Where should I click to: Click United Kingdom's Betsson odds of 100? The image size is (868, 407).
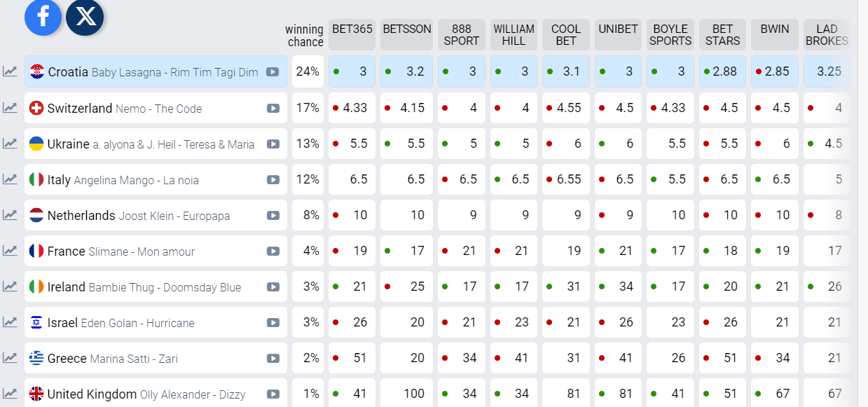[406, 394]
